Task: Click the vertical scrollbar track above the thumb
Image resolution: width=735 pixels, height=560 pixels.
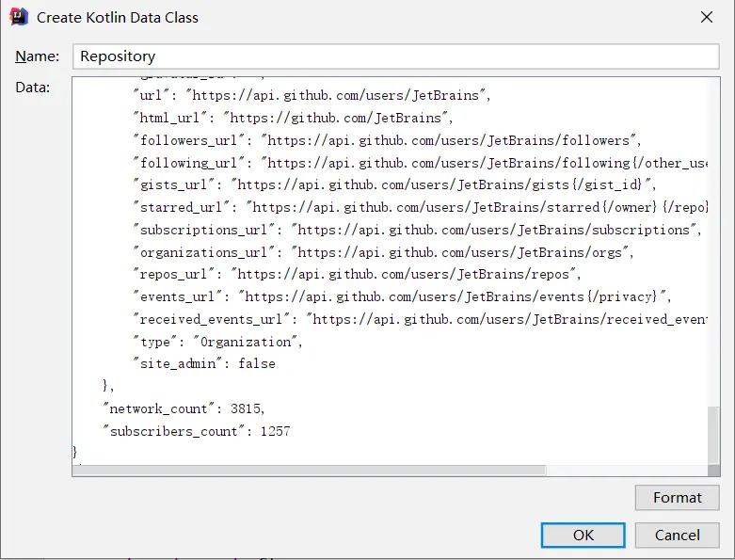Action: click(713, 242)
